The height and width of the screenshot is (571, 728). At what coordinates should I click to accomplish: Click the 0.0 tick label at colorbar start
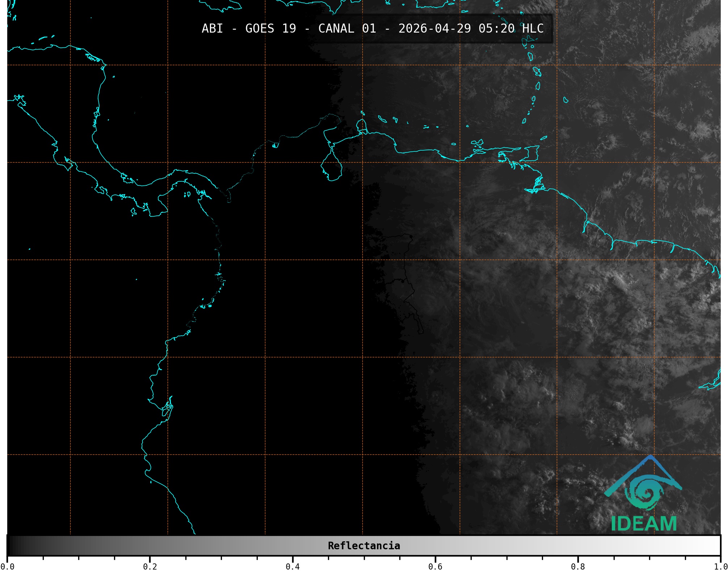(x=7, y=566)
